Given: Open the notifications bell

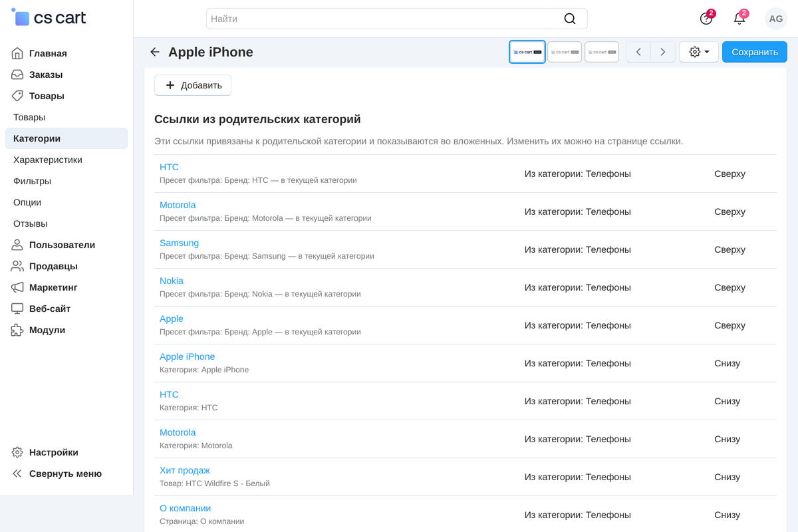Looking at the screenshot, I should [x=739, y=19].
